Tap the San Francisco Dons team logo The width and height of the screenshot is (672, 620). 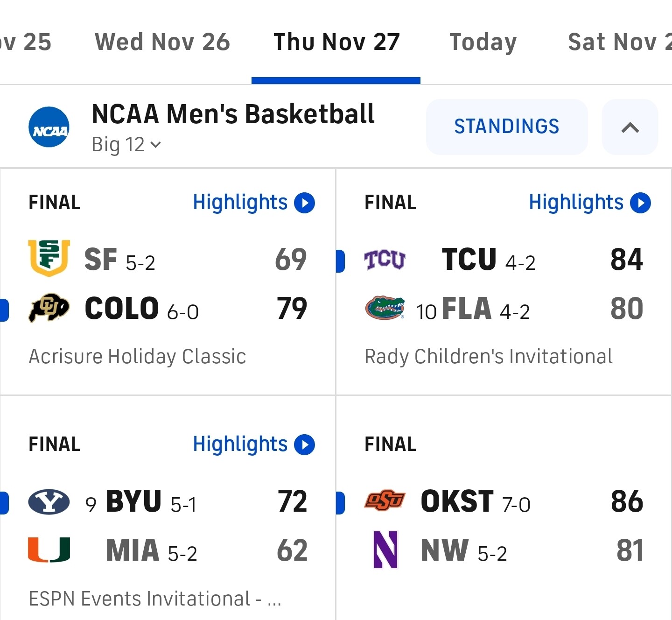click(49, 258)
